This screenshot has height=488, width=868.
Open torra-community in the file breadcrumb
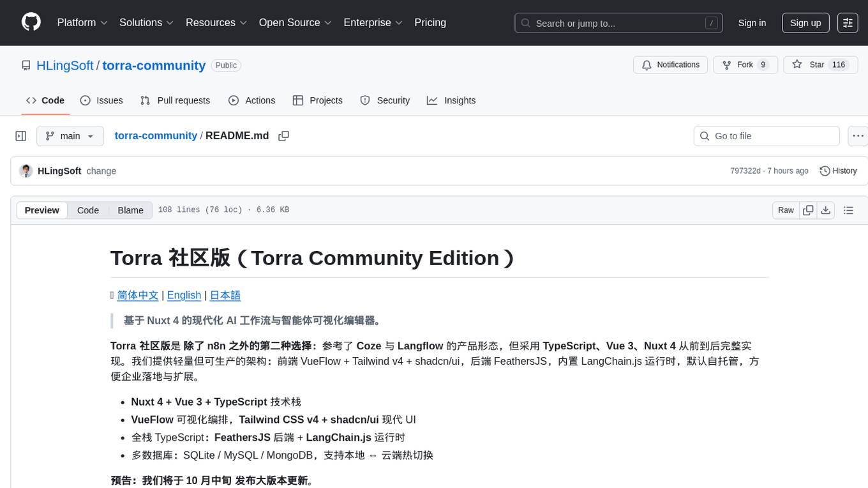156,136
